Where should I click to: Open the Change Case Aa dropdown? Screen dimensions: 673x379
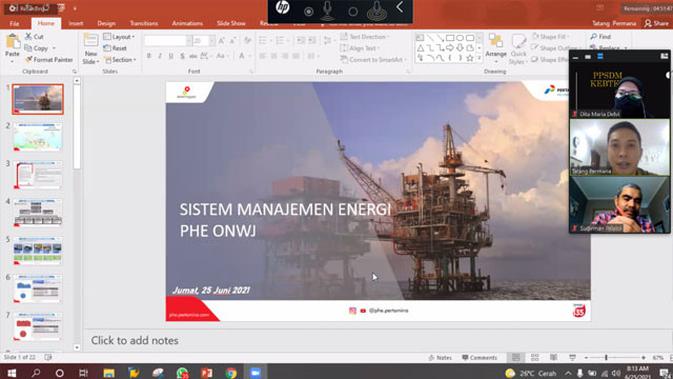click(222, 56)
